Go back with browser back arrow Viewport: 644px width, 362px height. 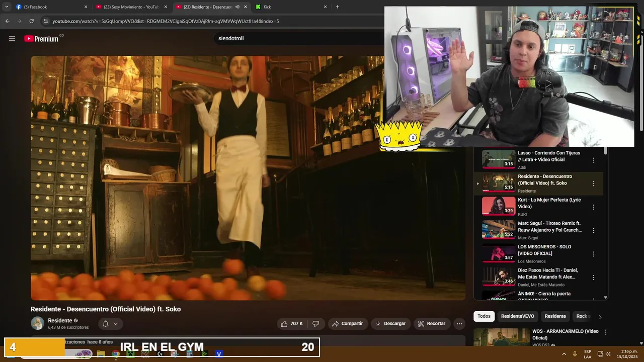click(x=7, y=21)
